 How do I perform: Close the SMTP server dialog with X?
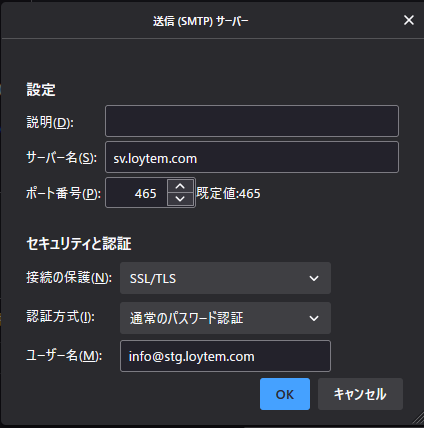[409, 20]
